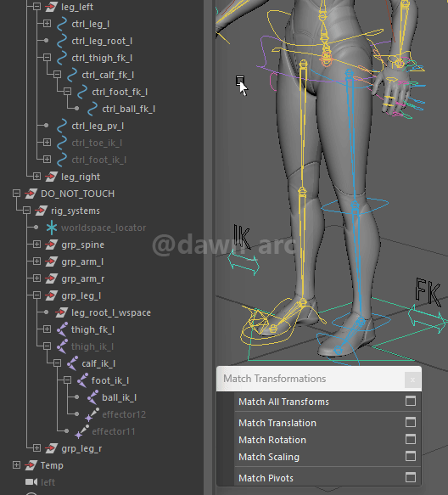This screenshot has height=495, width=448.
Task: Collapse the rig_systems group
Action: pyautogui.click(x=26, y=211)
